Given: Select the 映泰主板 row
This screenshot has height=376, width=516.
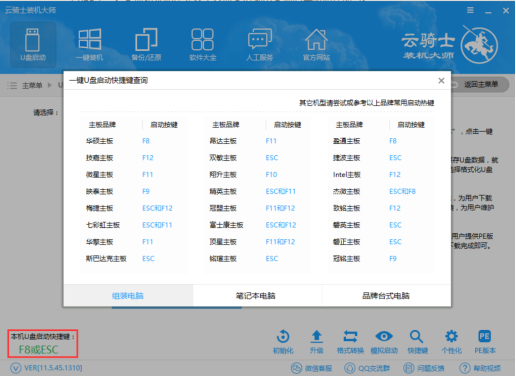Looking at the screenshot, I should pos(133,191).
